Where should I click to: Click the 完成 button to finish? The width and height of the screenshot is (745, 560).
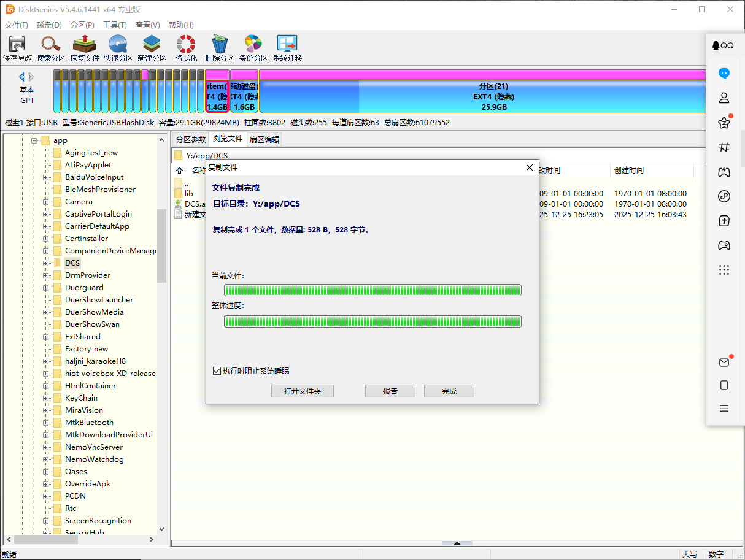coord(449,391)
